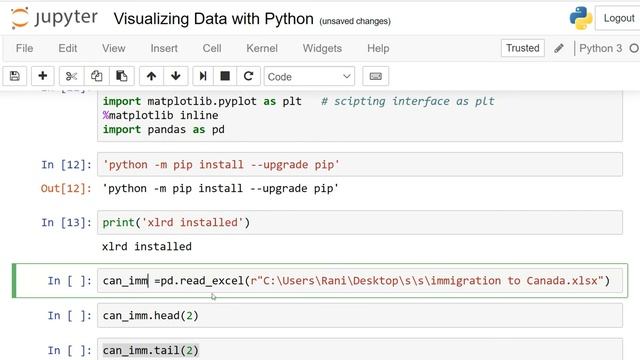Open the Help menu
Viewport: 640px width, 360px height.
(x=378, y=49)
